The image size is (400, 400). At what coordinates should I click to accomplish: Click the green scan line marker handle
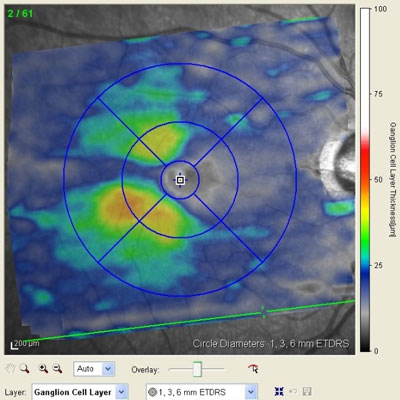(263, 312)
